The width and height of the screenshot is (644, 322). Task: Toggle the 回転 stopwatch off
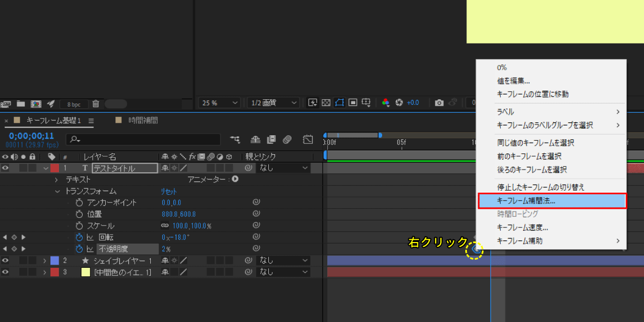79,237
